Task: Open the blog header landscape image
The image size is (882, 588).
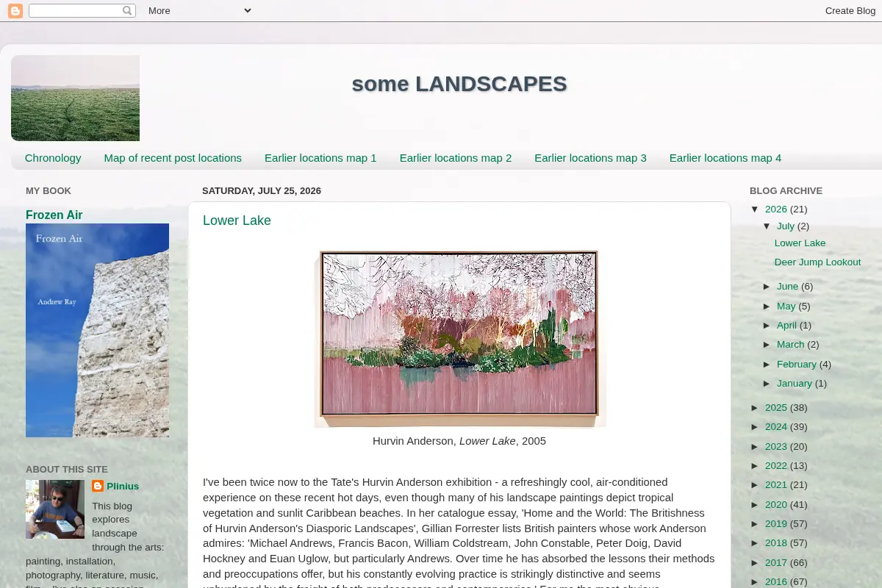Action: tap(75, 98)
